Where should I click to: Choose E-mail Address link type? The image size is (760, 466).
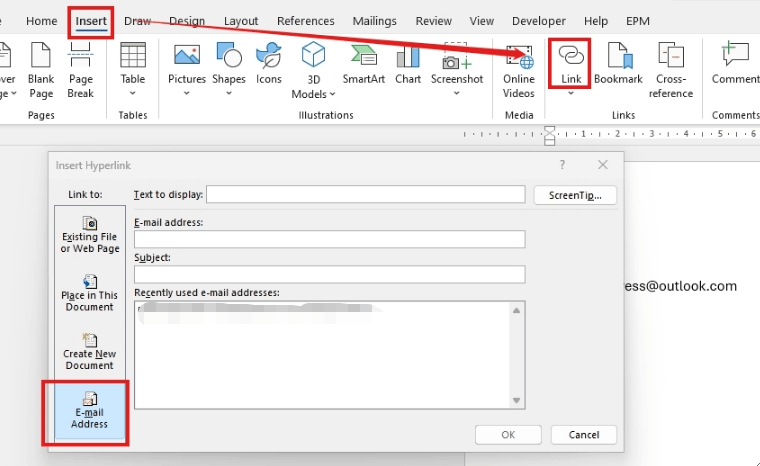(90, 411)
